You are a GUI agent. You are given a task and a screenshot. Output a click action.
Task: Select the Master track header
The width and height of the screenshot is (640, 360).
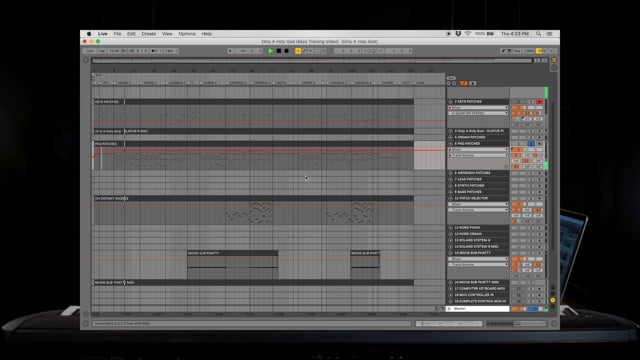point(478,309)
